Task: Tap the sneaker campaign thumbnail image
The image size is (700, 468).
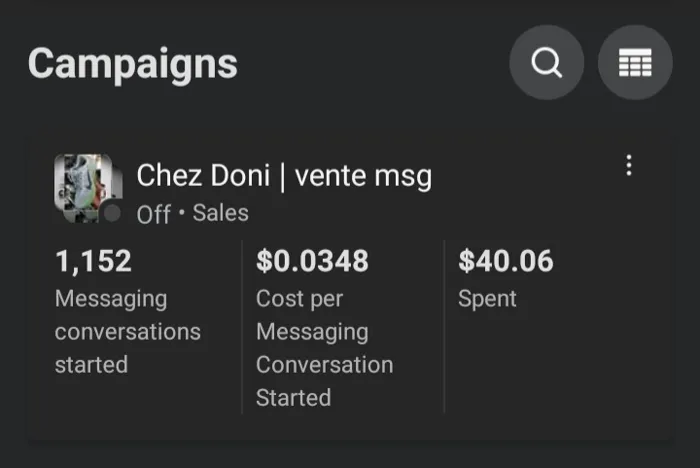Action: tap(88, 188)
